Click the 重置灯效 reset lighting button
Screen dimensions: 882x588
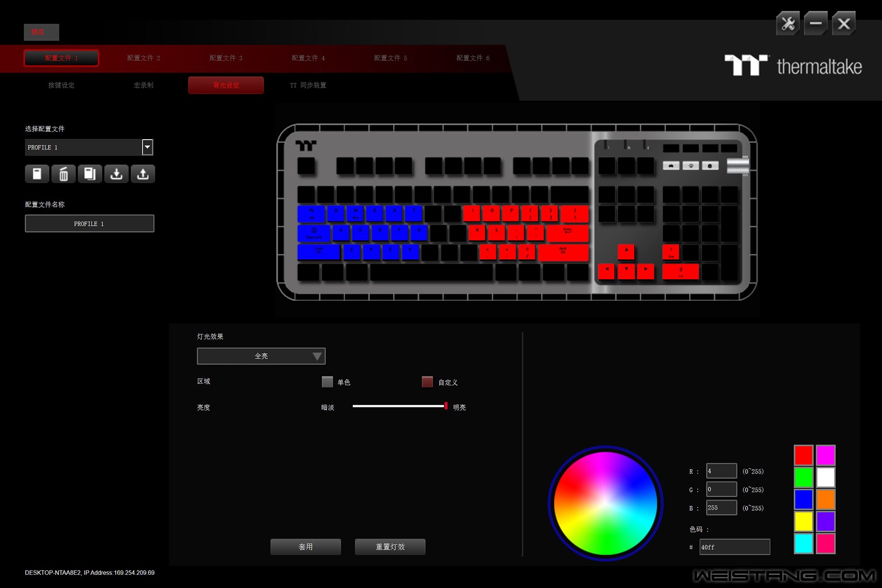pyautogui.click(x=390, y=547)
